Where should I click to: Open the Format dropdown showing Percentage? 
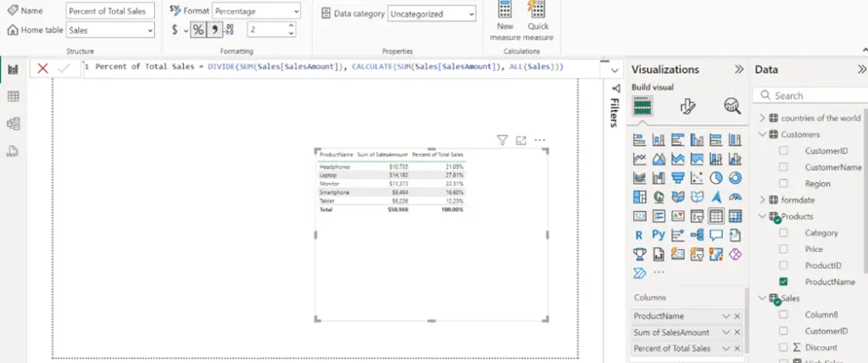[257, 11]
